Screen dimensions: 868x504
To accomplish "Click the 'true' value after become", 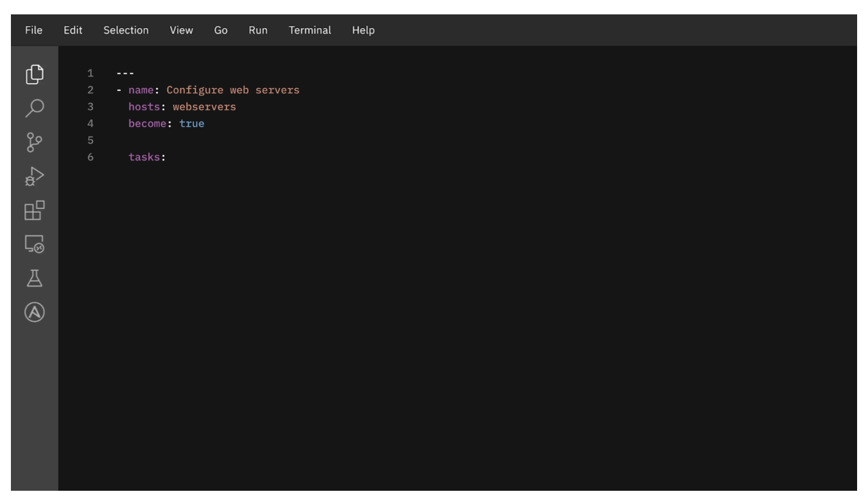I will coord(191,124).
